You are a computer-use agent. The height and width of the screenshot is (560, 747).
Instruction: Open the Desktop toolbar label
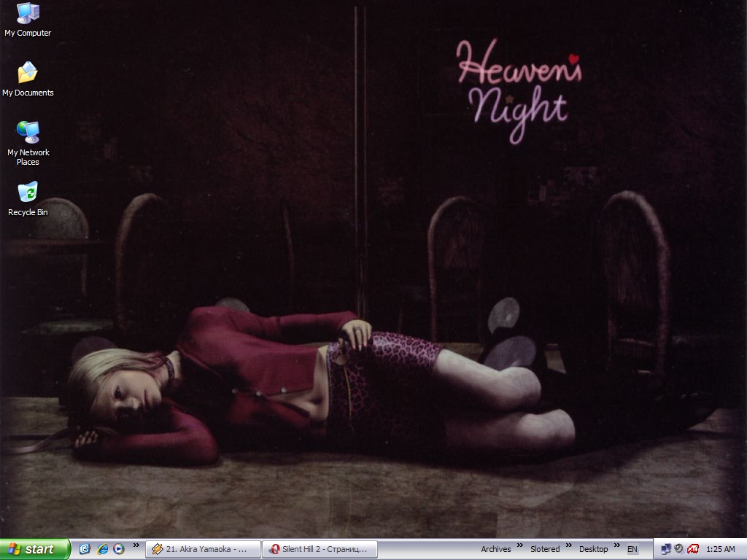pyautogui.click(x=593, y=549)
